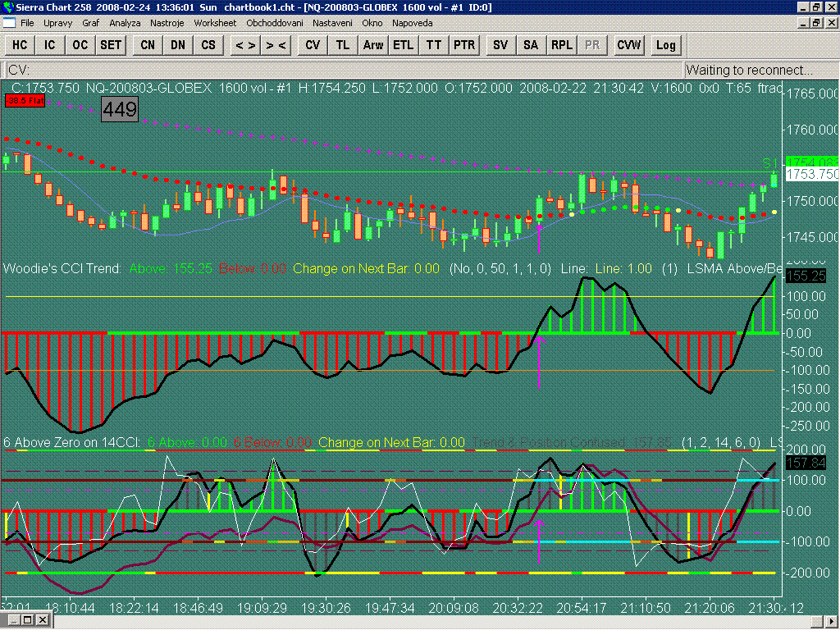Open the Okno menu
Screen dimensions: 840x630
(x=372, y=23)
